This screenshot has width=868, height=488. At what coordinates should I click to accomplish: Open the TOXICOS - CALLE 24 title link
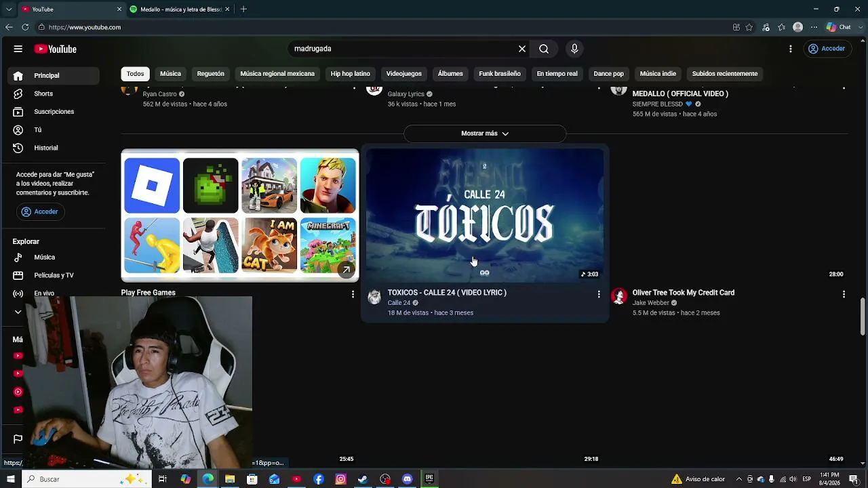(447, 293)
